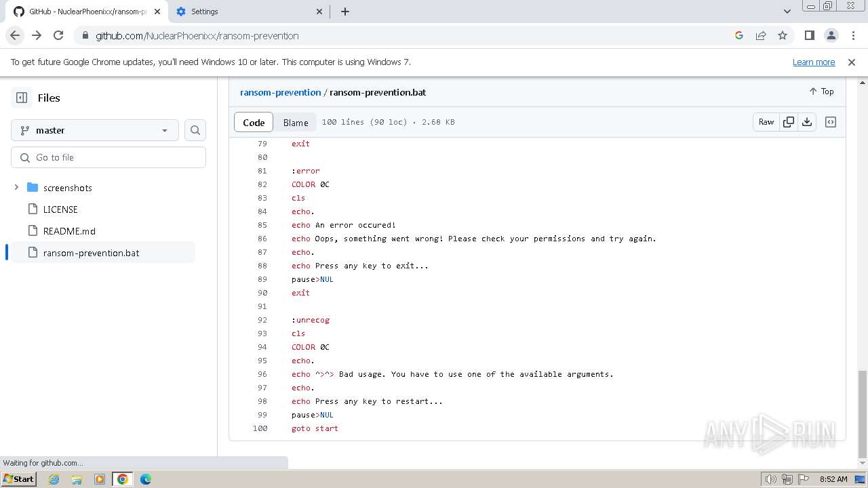The height and width of the screenshot is (488, 868).
Task: Open ransom-prevention breadcrumb link
Action: [x=280, y=92]
